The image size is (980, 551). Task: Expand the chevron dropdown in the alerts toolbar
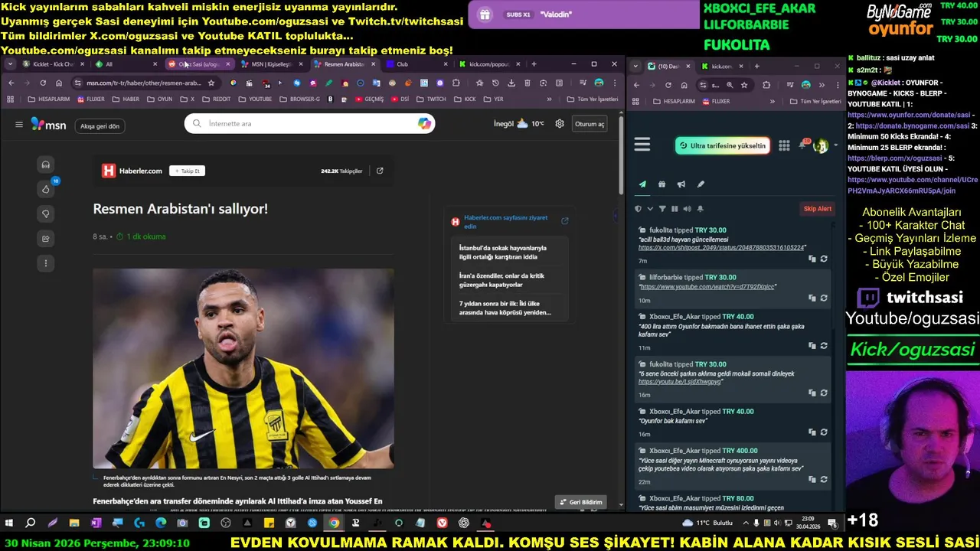pyautogui.click(x=650, y=208)
